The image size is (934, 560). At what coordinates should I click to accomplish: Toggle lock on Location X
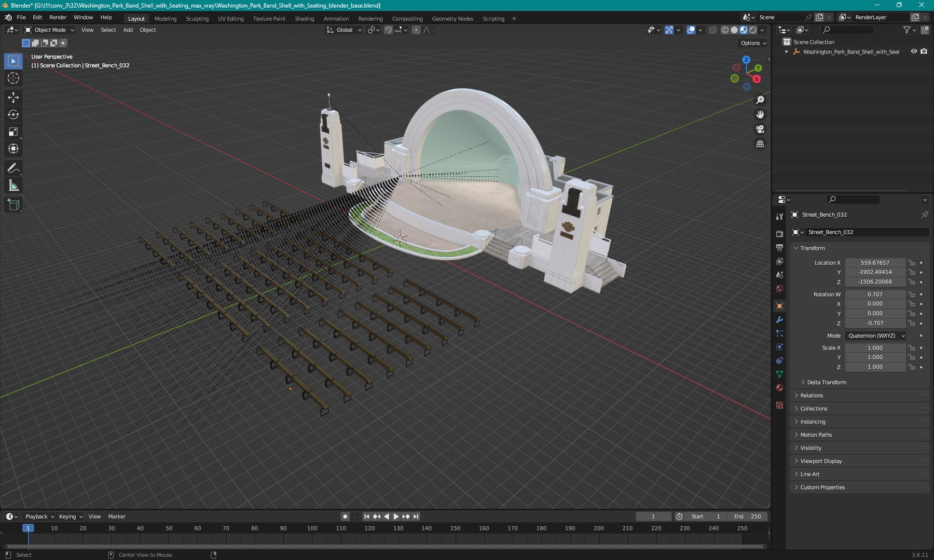point(911,263)
